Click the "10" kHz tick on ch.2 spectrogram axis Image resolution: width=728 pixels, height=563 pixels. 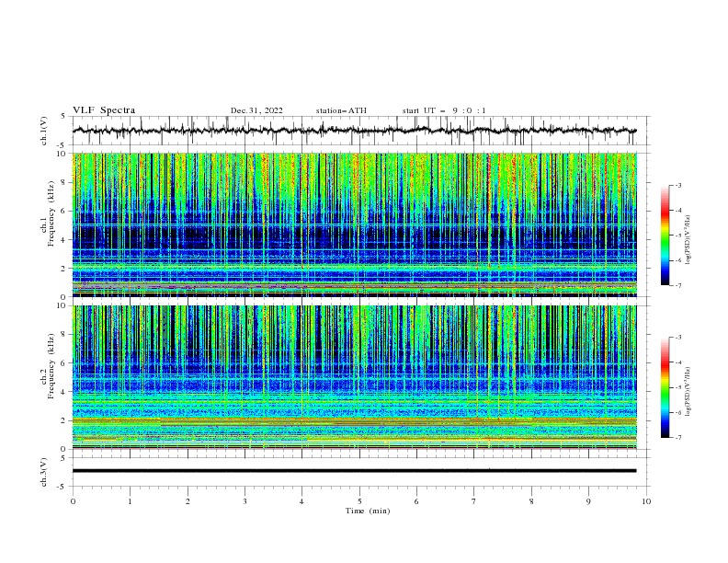(63, 305)
